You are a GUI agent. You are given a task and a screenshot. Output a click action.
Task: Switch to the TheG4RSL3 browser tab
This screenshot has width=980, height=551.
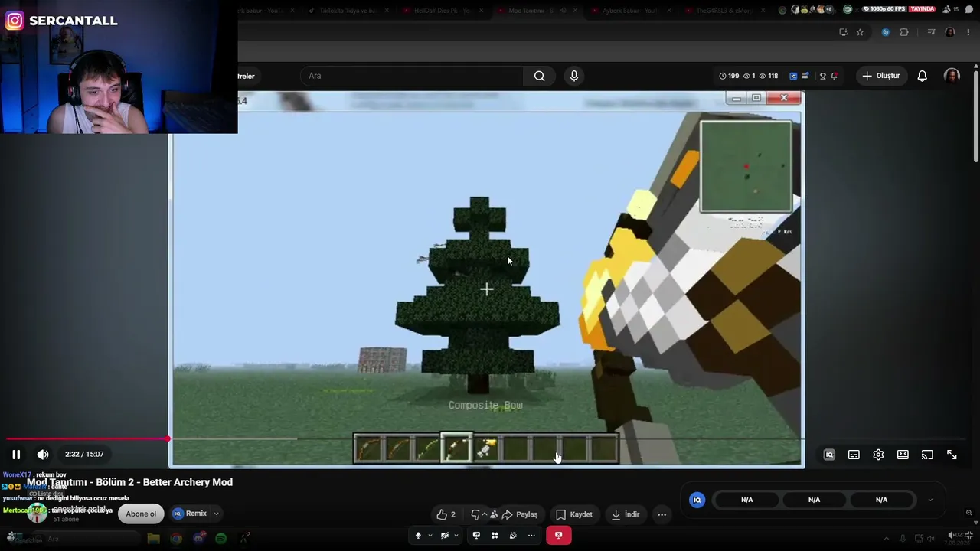pyautogui.click(x=727, y=10)
